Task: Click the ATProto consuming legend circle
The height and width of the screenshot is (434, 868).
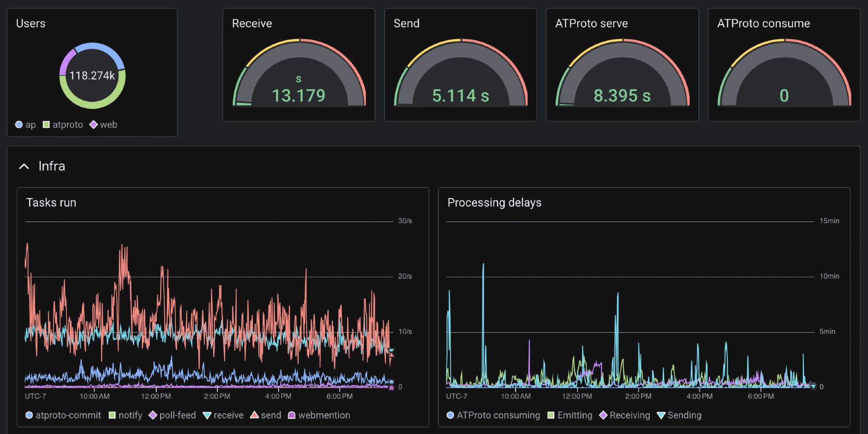Action: point(450,415)
